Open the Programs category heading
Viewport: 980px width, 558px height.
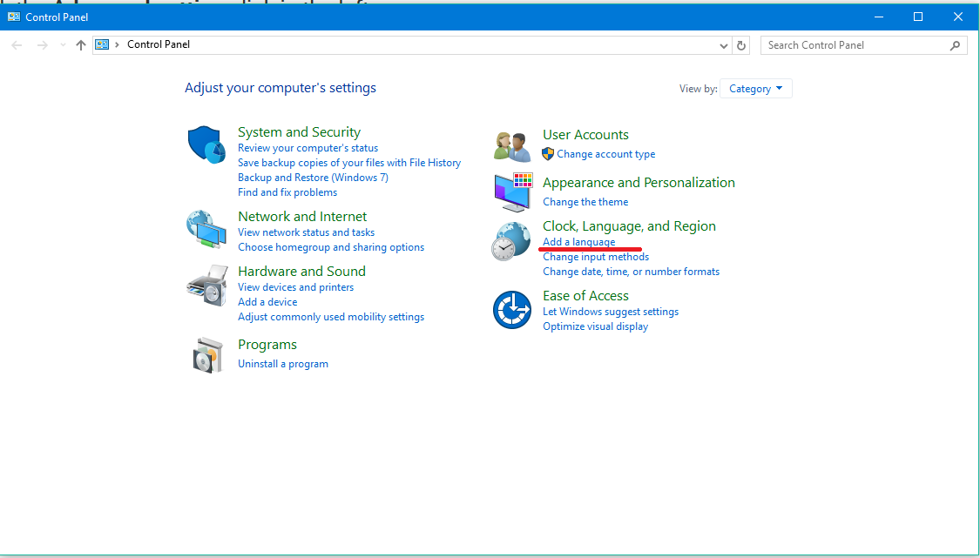pyautogui.click(x=267, y=345)
